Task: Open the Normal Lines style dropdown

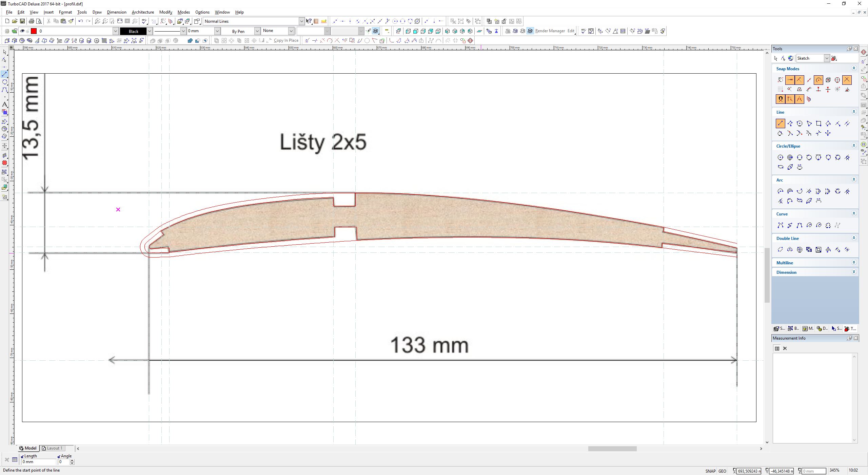Action: coord(301,21)
